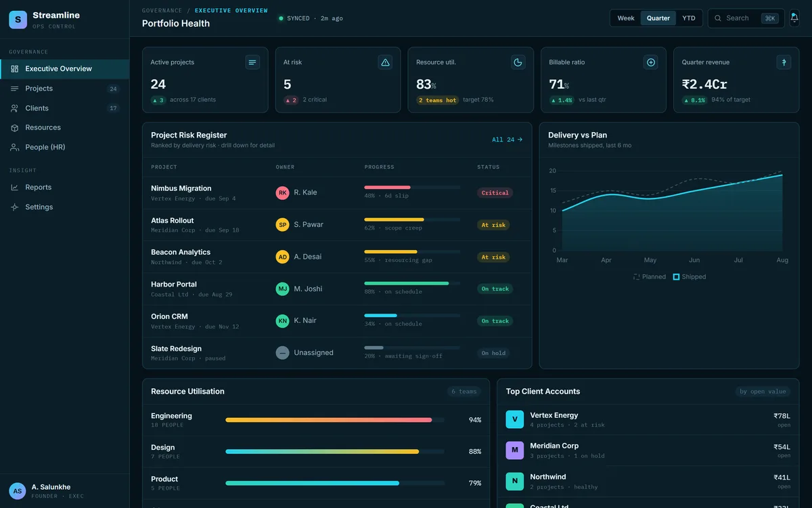Click the Nimbus Migration project name
The width and height of the screenshot is (812, 508).
click(x=181, y=188)
